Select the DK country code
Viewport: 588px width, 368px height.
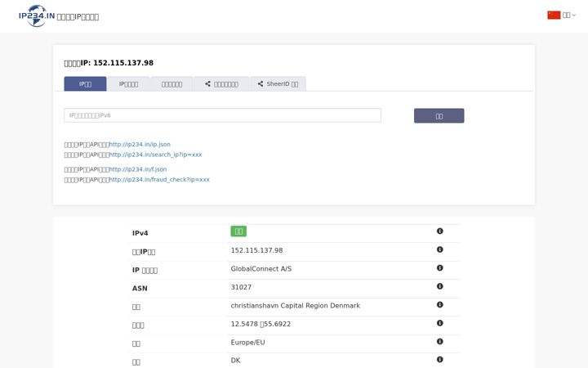coord(235,361)
